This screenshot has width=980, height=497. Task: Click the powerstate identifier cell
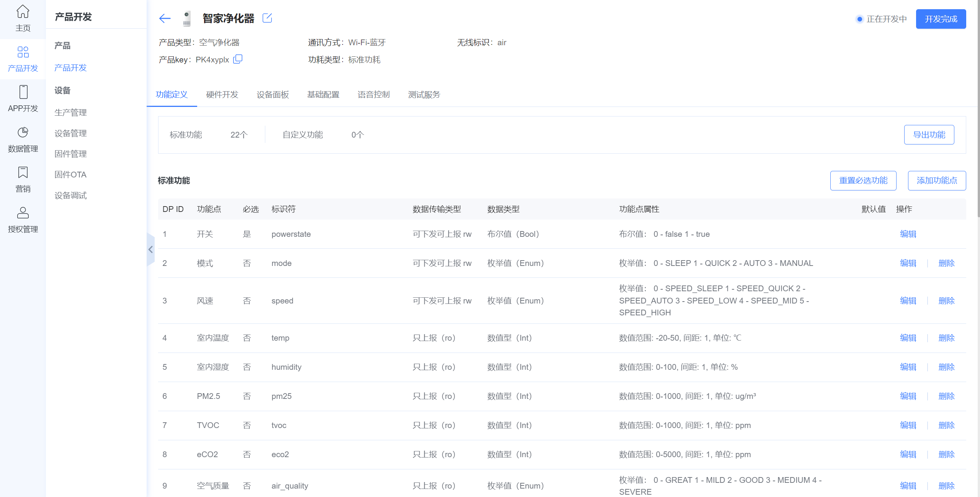(x=291, y=234)
